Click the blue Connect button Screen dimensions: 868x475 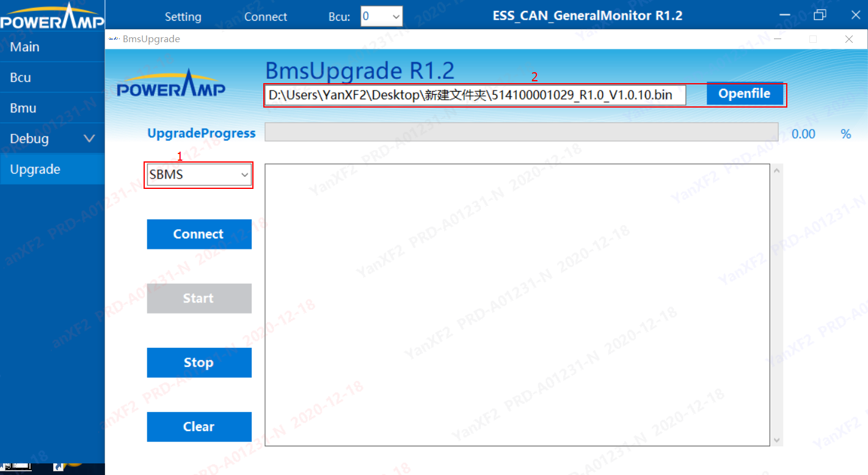199,234
